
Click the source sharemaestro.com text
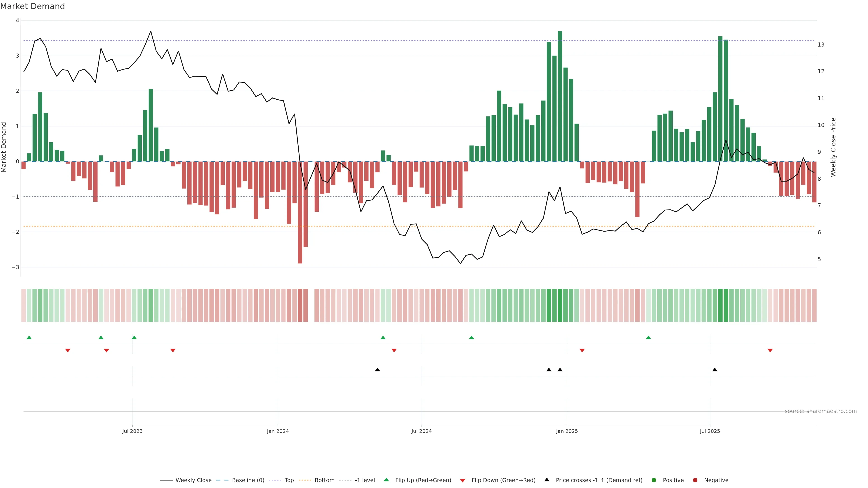pos(821,411)
